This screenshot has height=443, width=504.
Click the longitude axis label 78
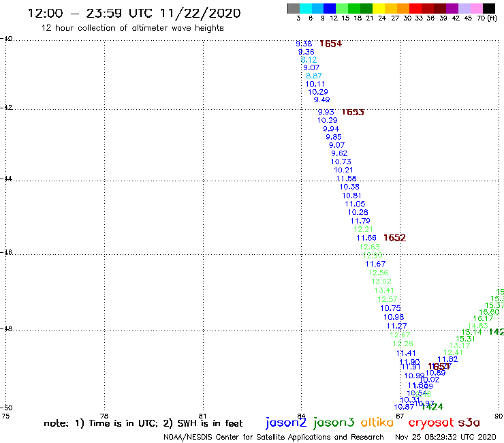pos(104,416)
